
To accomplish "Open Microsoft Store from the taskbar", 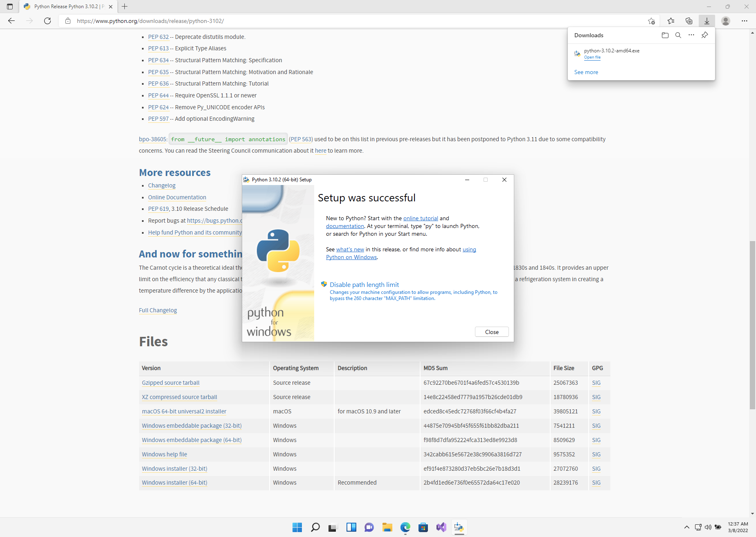I will point(423,528).
